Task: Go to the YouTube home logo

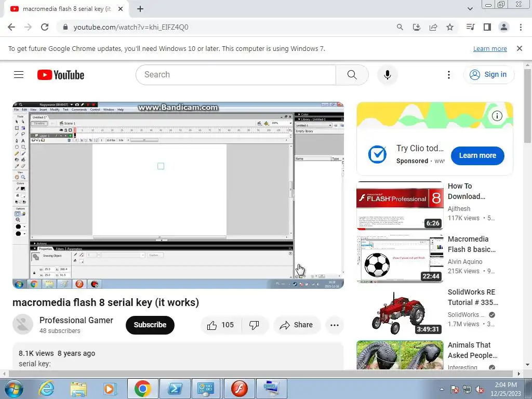Action: [61, 75]
